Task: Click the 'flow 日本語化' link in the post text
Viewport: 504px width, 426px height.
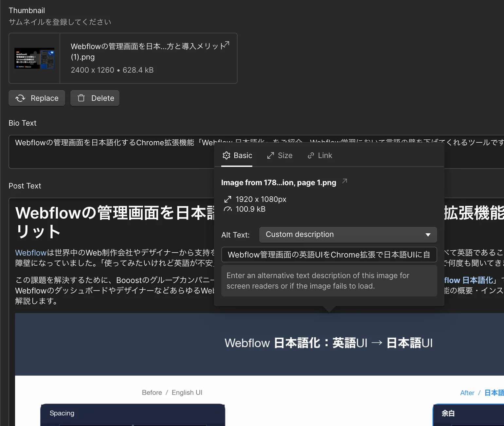Action: point(468,280)
